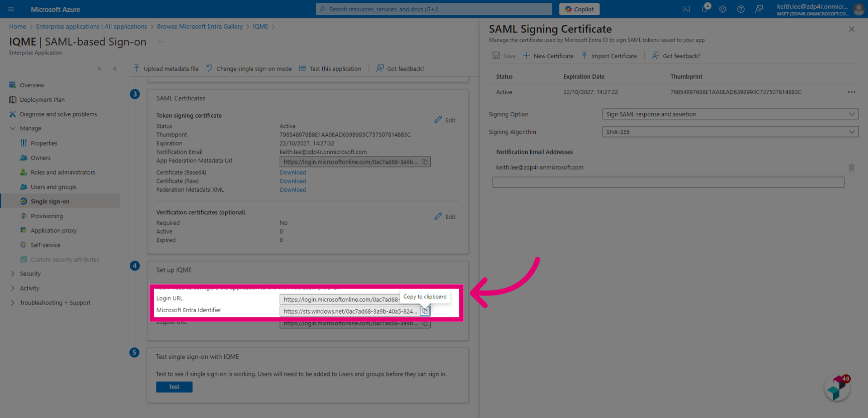Download Federation Metadata XML

[292, 190]
